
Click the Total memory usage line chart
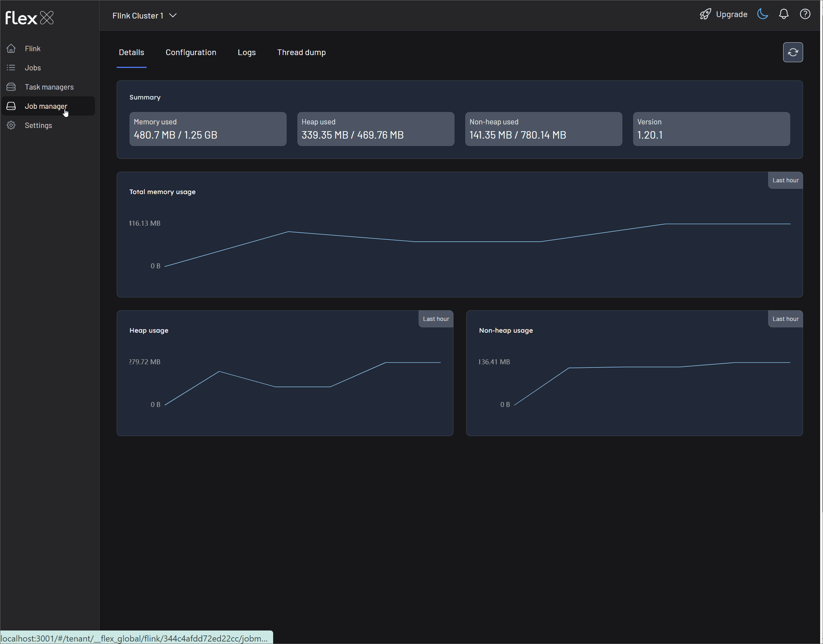click(x=477, y=245)
